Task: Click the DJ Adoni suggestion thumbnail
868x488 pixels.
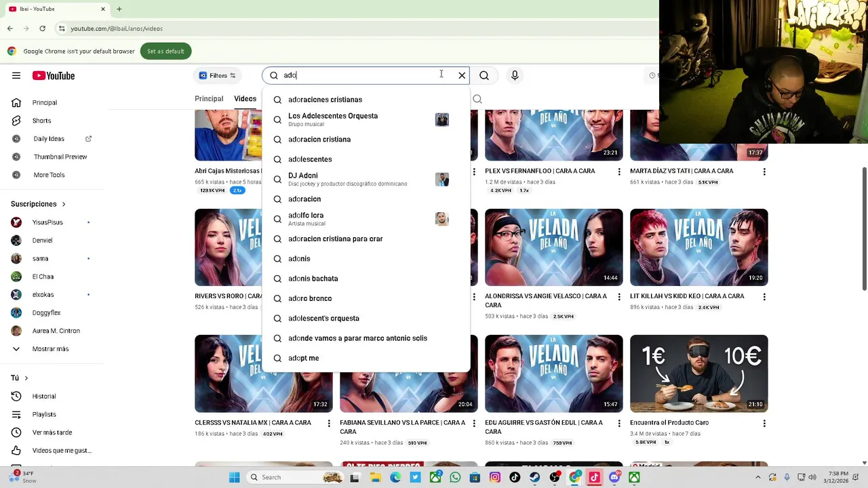Action: click(442, 179)
